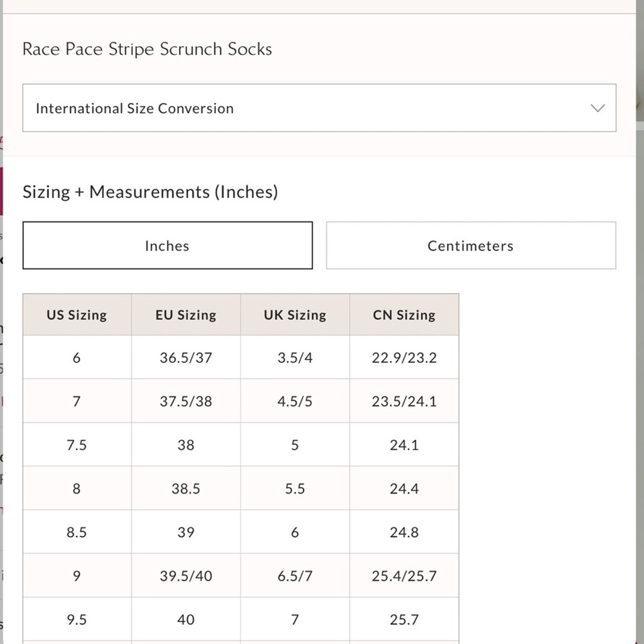Click the CN Sizing column header

403,315
